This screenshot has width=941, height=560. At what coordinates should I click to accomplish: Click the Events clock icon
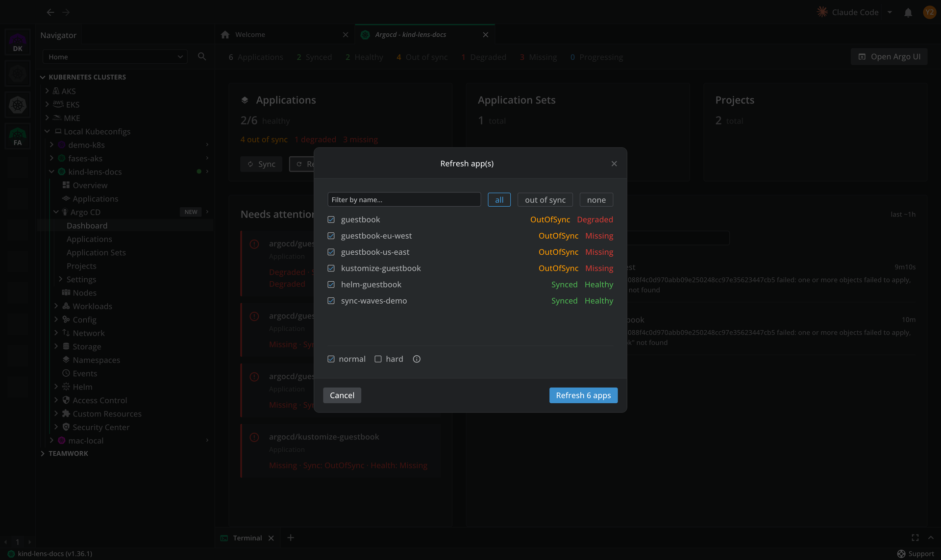click(66, 373)
